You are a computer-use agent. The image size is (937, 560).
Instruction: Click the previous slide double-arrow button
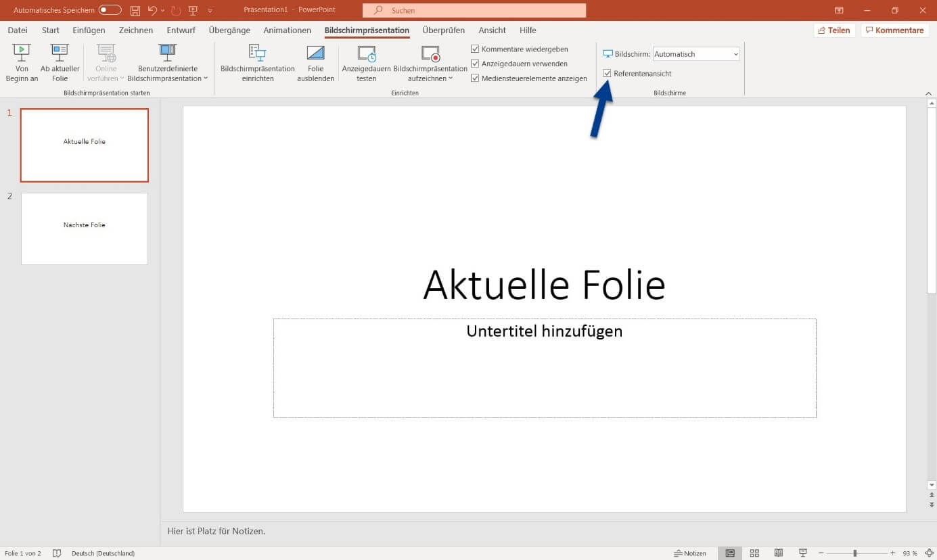coord(932,496)
